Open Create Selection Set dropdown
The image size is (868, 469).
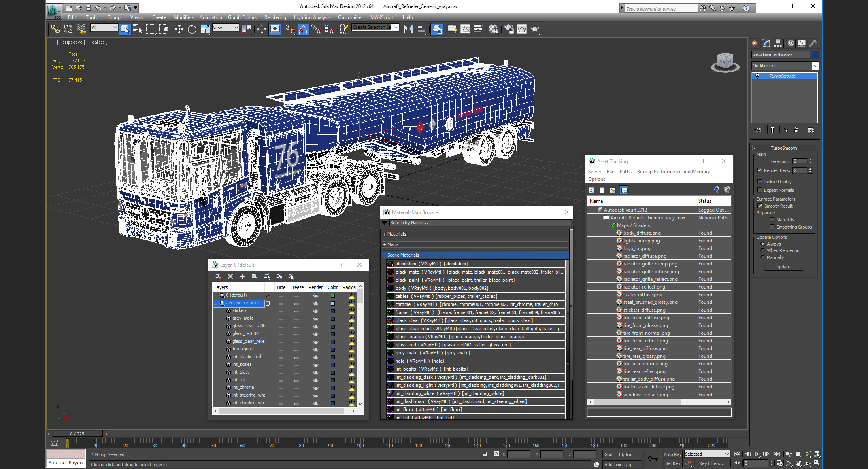point(375,28)
